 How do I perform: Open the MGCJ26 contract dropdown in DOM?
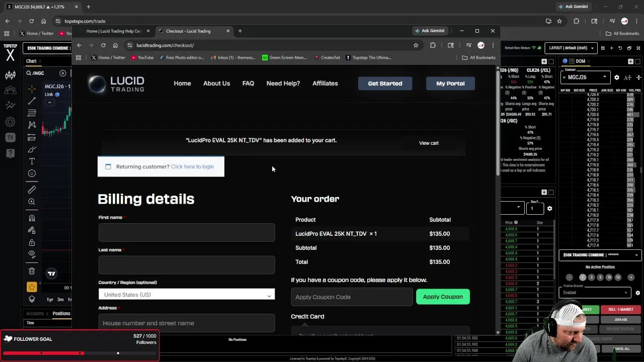point(586,77)
